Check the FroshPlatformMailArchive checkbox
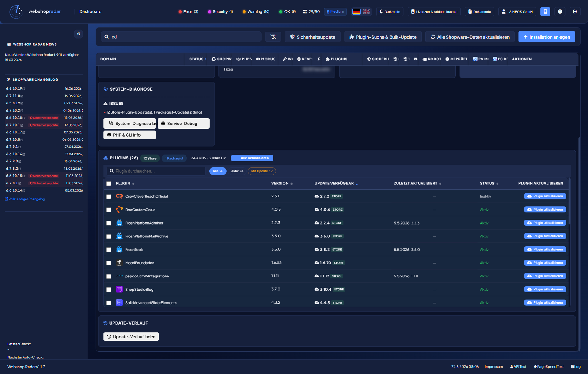The image size is (588, 374). click(x=109, y=236)
